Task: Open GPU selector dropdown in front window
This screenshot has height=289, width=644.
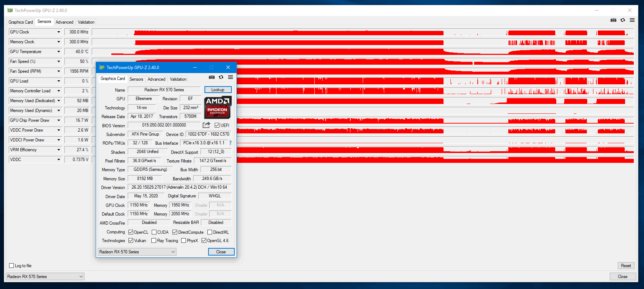Action: click(137, 252)
